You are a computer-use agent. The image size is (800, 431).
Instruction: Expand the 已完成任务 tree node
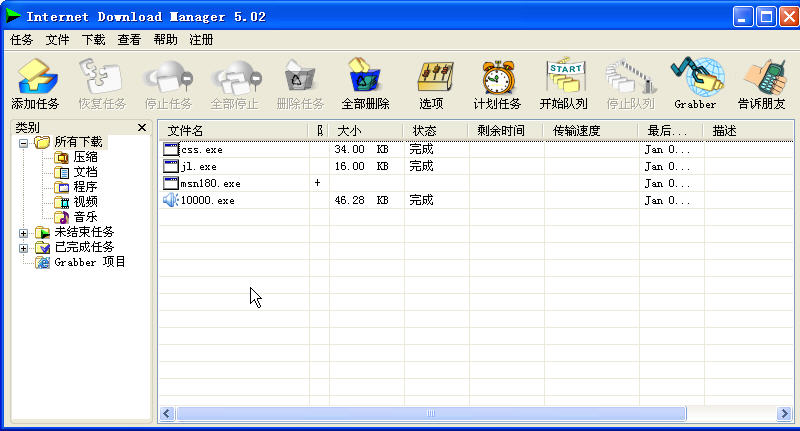click(23, 248)
